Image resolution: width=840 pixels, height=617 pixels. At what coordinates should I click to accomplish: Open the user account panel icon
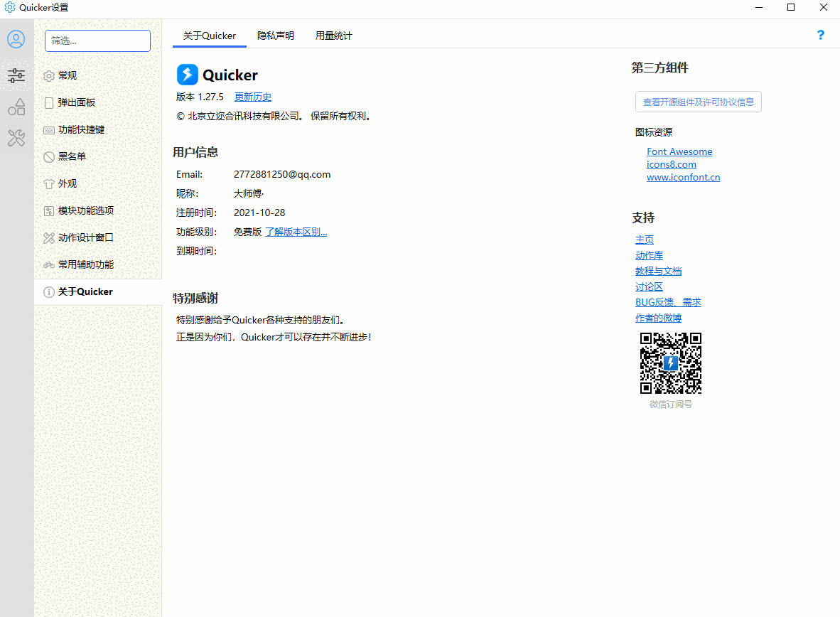tap(16, 39)
